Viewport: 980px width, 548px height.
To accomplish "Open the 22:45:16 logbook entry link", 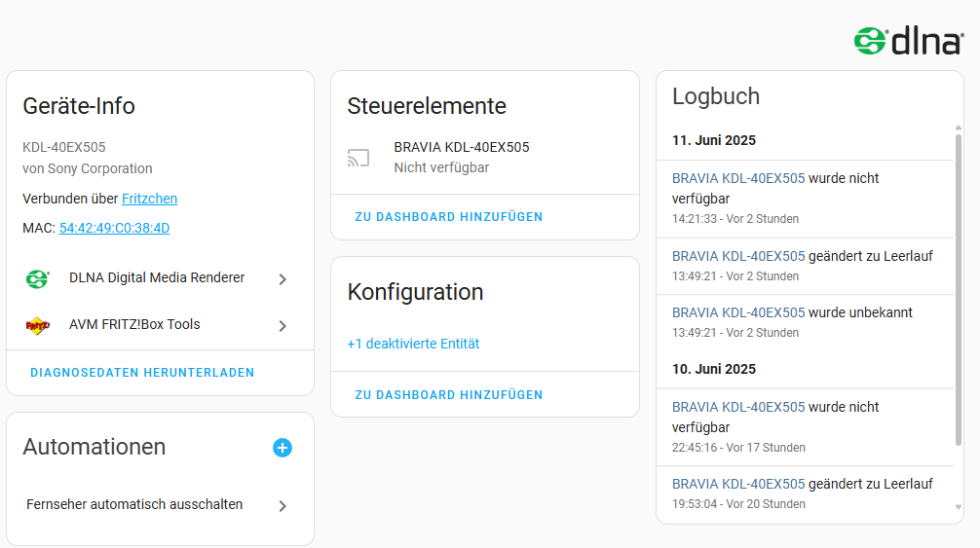I will click(738, 407).
